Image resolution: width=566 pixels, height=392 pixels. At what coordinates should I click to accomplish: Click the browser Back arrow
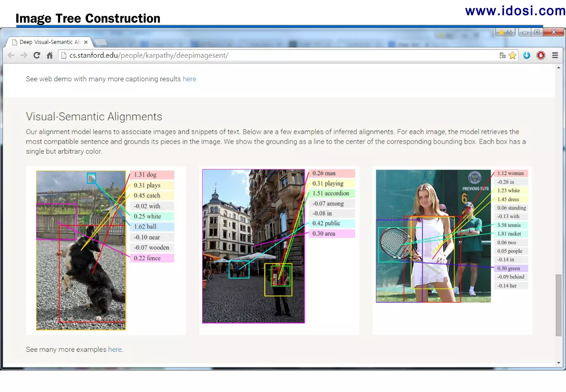11,56
